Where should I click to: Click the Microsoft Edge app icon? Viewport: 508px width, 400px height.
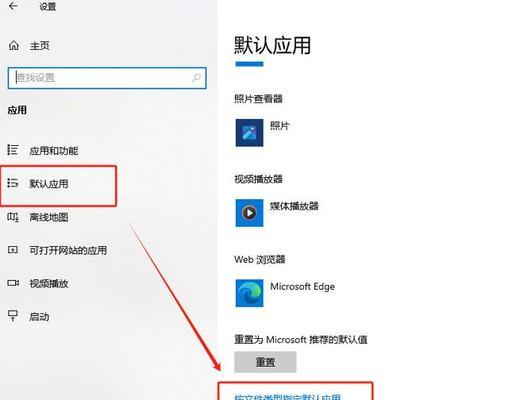click(249, 293)
